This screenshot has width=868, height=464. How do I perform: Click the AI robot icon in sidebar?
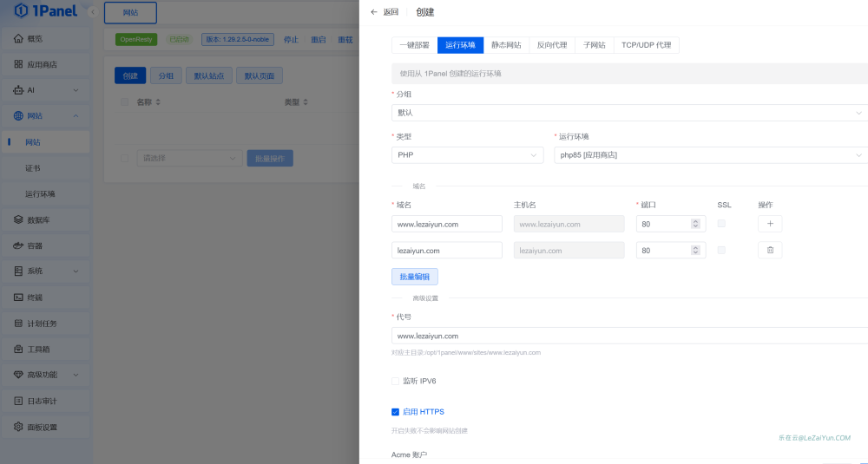click(x=18, y=90)
